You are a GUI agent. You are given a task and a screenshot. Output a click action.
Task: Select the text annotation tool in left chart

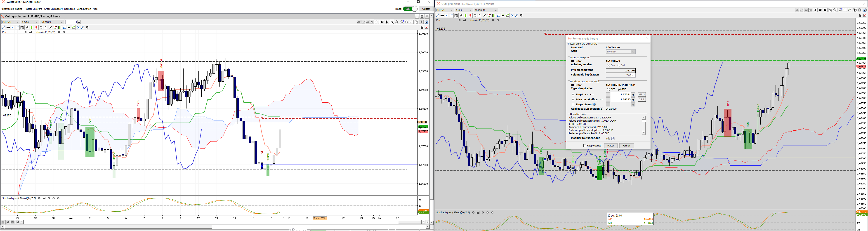22,27
